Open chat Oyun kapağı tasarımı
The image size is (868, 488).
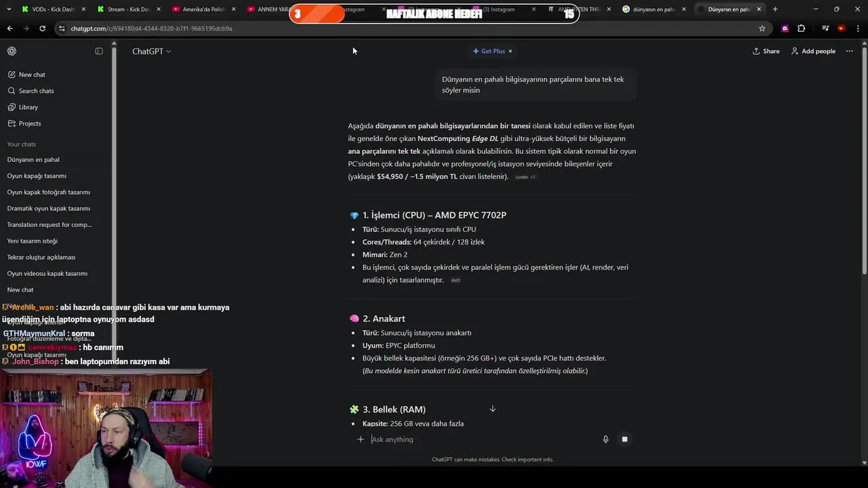pyautogui.click(x=37, y=176)
